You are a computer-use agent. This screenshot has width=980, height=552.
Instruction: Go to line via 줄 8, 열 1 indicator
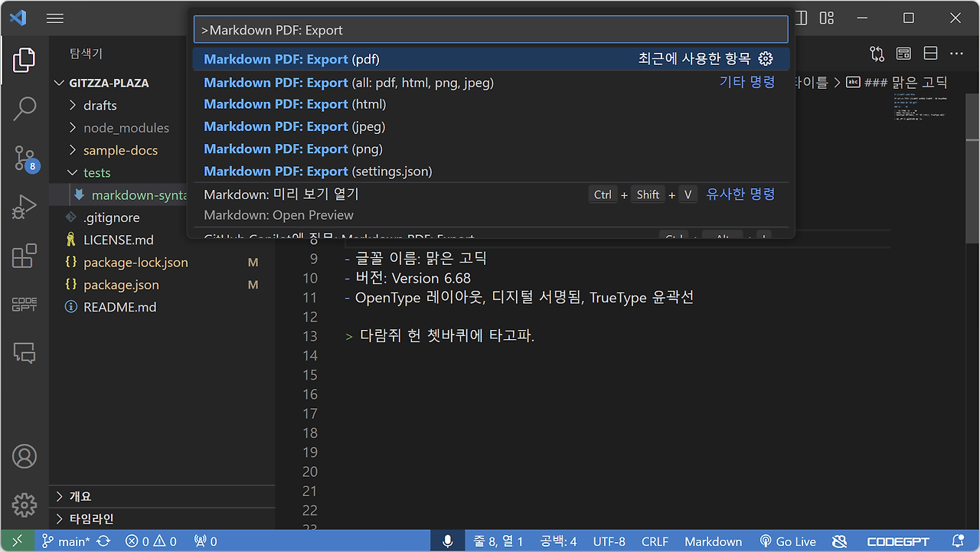coord(498,541)
